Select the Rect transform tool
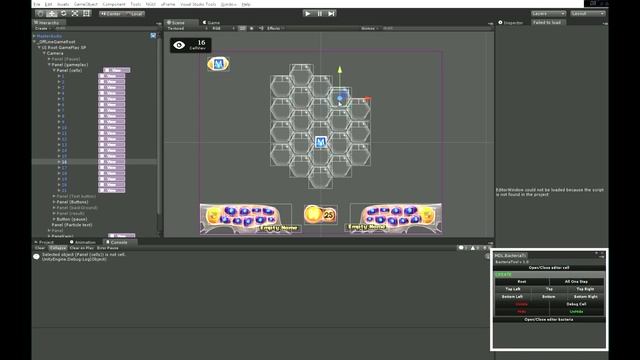The width and height of the screenshot is (640, 360). click(x=87, y=13)
